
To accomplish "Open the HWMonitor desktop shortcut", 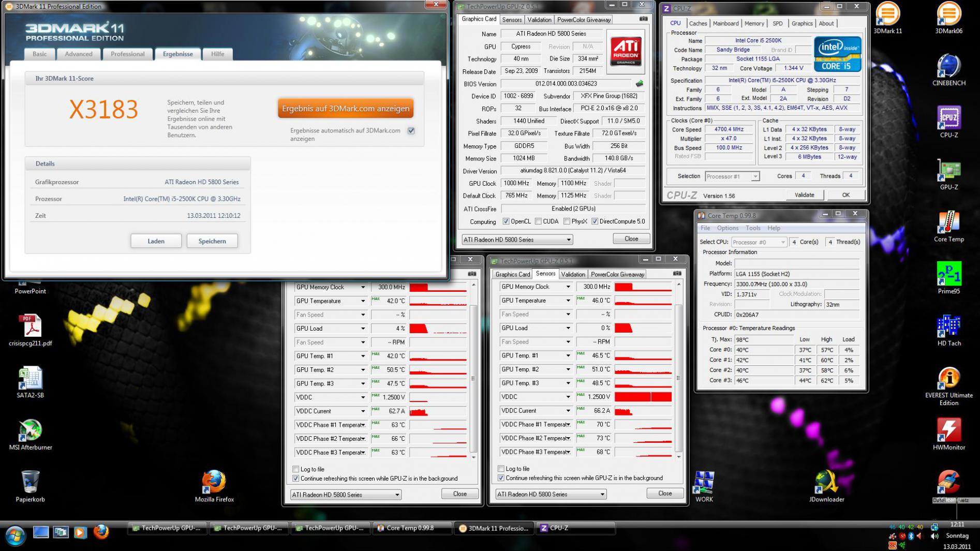I will pyautogui.click(x=948, y=435).
